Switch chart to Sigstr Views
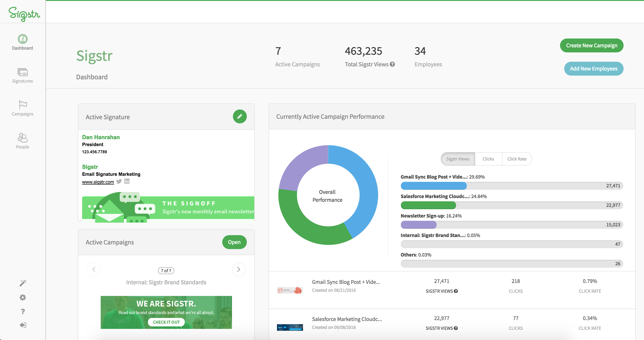Screen dimensions: 644x340 tap(457, 159)
